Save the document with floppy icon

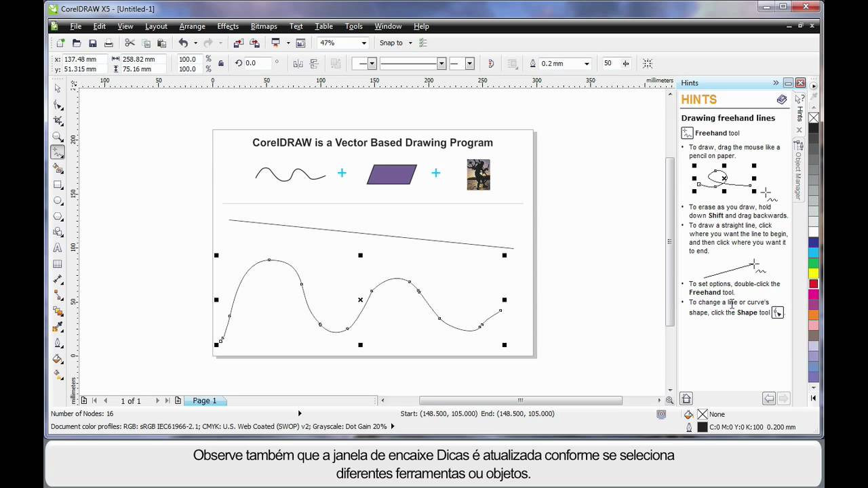92,43
